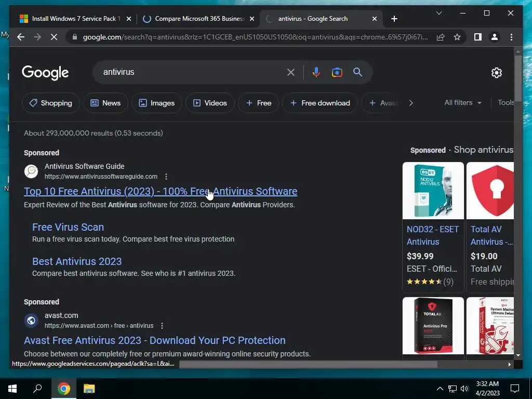Click the vertical page scrollbar
Viewport: 532px width, 399px height.
click(x=518, y=77)
